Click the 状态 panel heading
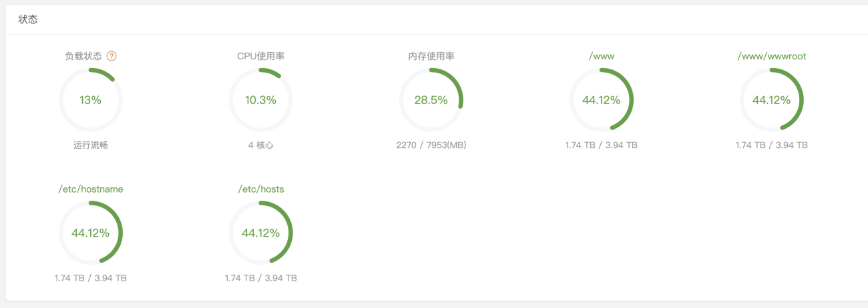The height and width of the screenshot is (308, 868). [28, 19]
